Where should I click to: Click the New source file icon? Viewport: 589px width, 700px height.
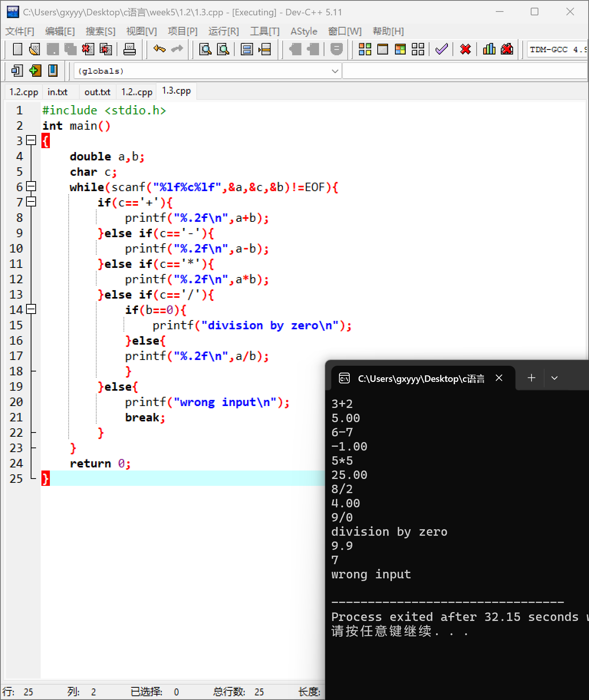(18, 49)
